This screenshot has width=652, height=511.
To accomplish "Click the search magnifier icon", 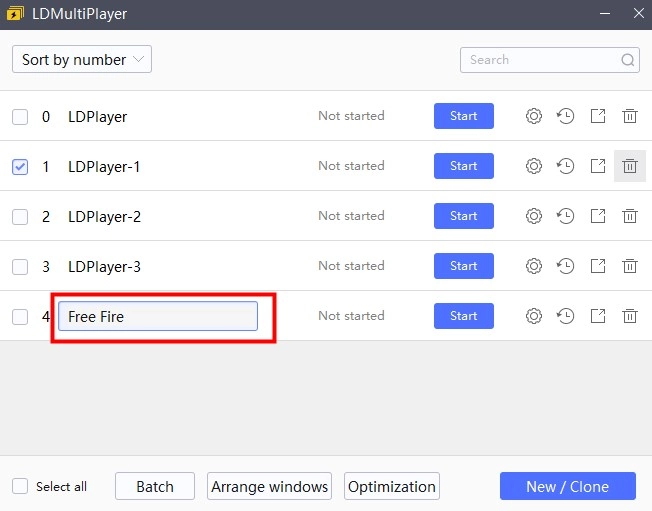I will coord(627,60).
